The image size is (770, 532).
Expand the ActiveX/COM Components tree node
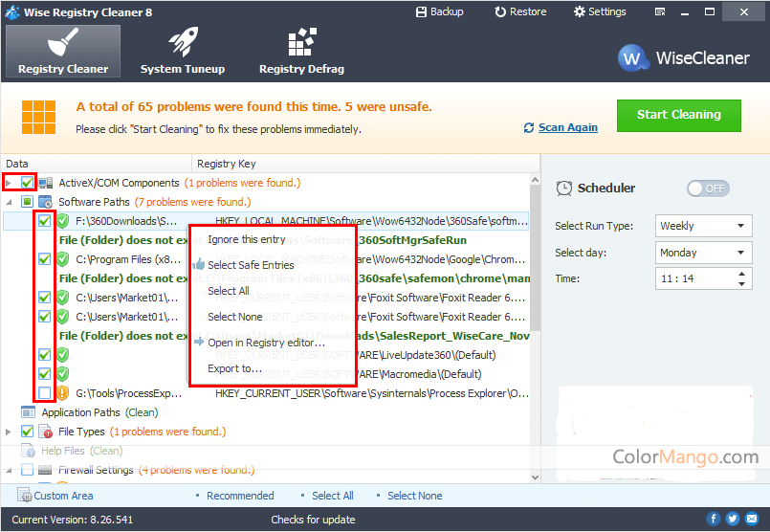[11, 183]
